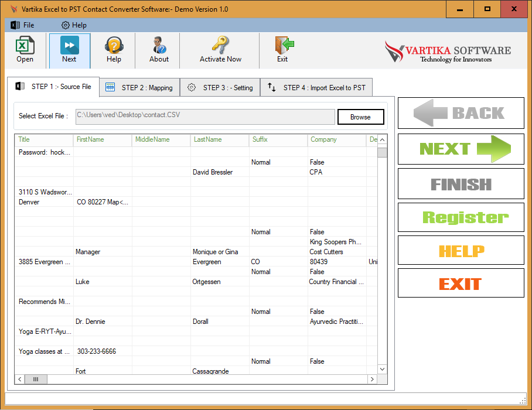
Task: Click the vertical scrollbar up arrow
Action: pos(383,140)
